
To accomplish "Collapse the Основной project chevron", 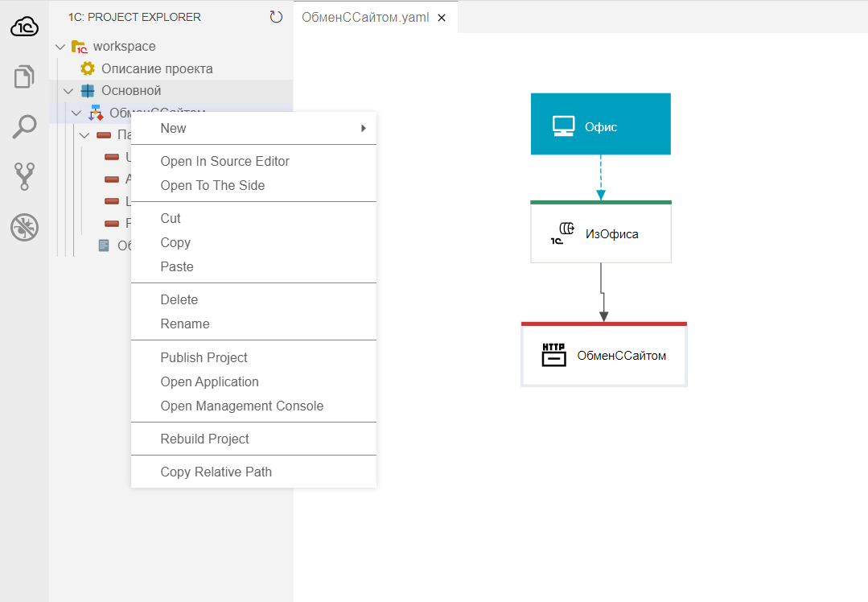I will click(x=68, y=91).
